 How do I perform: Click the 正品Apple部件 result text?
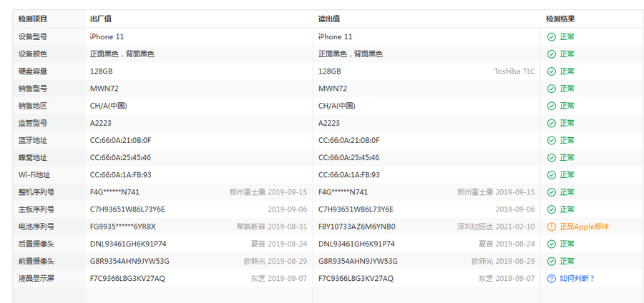click(584, 227)
